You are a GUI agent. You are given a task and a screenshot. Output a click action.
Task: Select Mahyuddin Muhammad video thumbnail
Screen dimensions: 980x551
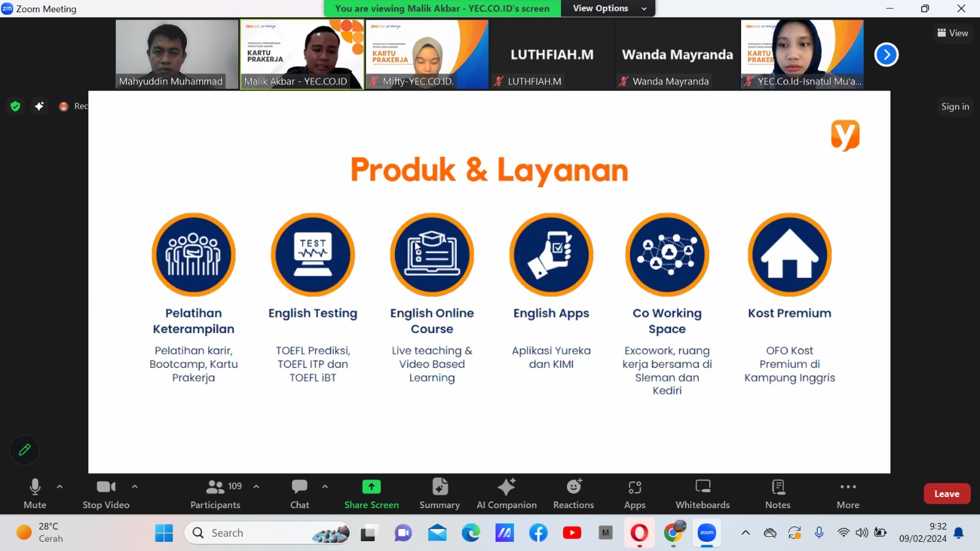[x=177, y=54]
